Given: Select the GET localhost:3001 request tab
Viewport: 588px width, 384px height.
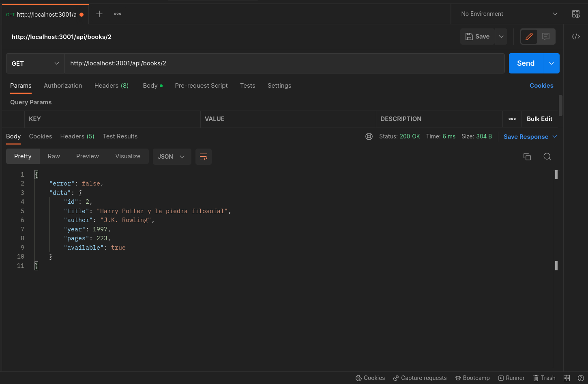Looking at the screenshot, I should (x=45, y=14).
